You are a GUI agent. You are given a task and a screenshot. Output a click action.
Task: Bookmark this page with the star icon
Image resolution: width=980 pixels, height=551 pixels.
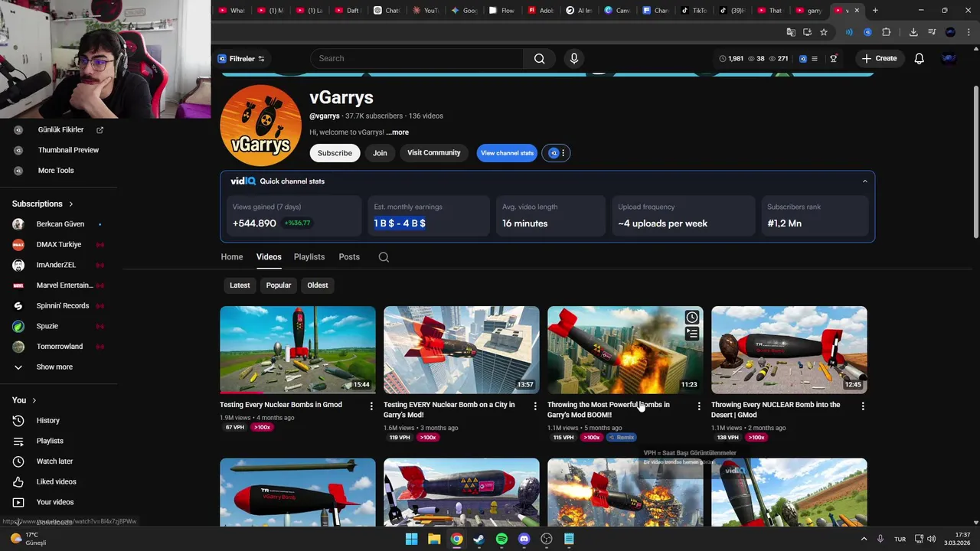(824, 32)
